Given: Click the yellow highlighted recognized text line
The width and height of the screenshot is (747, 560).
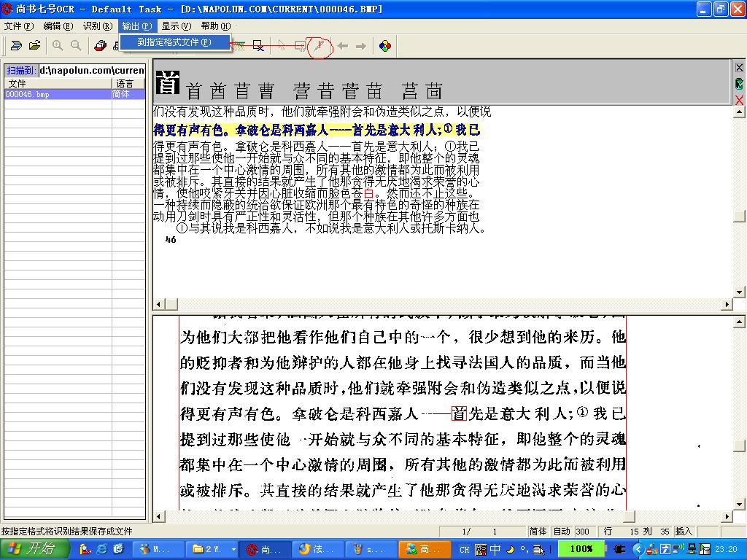Looking at the screenshot, I should [317, 130].
